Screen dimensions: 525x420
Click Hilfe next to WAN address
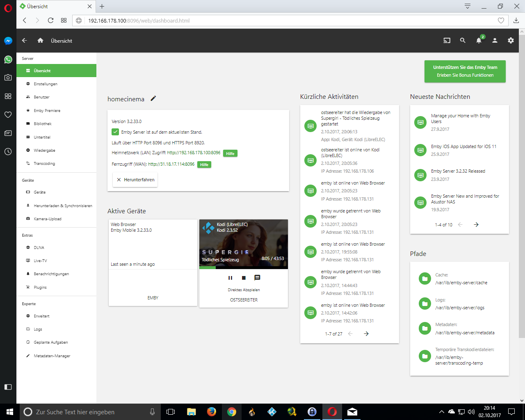(204, 164)
